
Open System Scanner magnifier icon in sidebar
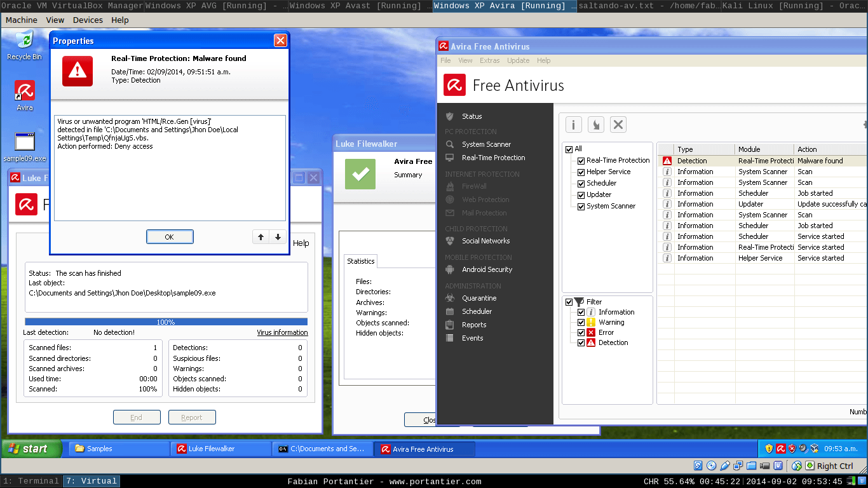450,144
